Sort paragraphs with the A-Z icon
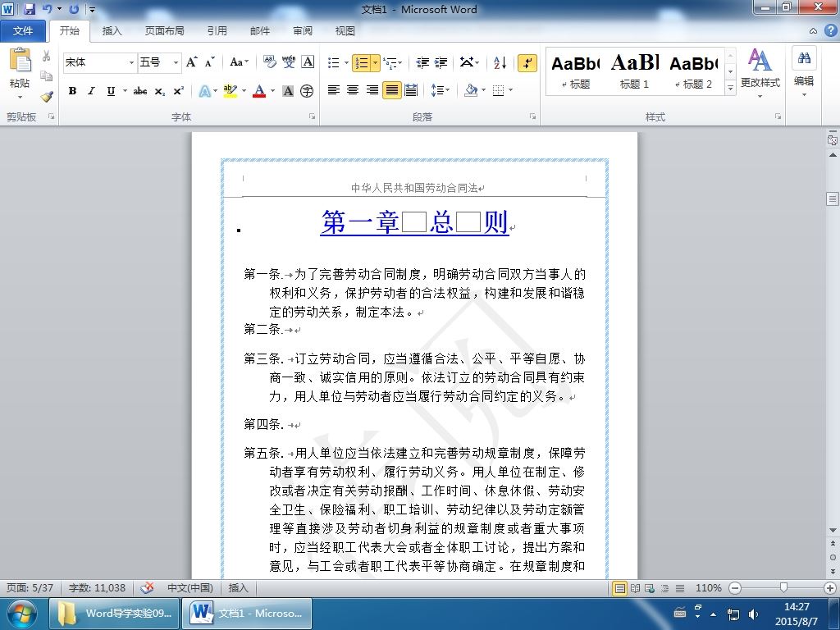Screen dimensions: 840x630 (500, 62)
